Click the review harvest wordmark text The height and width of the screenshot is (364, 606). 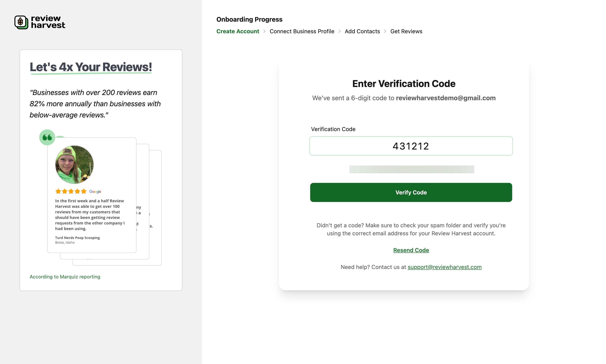click(48, 22)
